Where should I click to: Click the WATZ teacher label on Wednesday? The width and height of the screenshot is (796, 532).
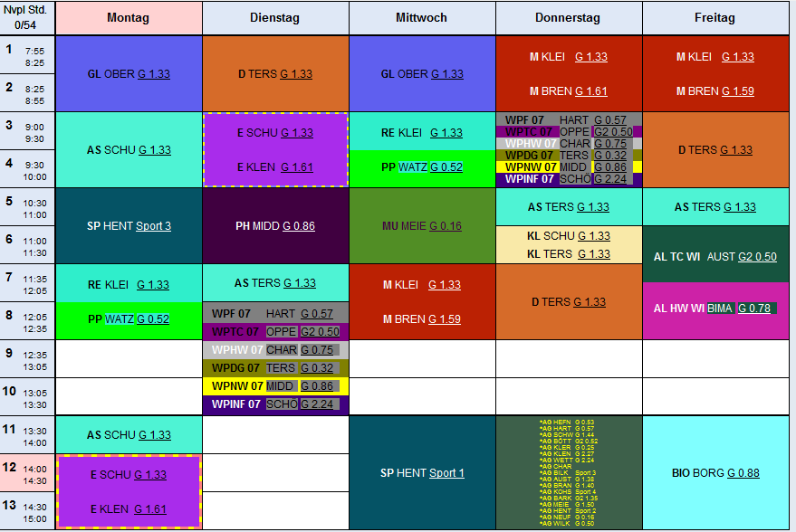pyautogui.click(x=412, y=167)
